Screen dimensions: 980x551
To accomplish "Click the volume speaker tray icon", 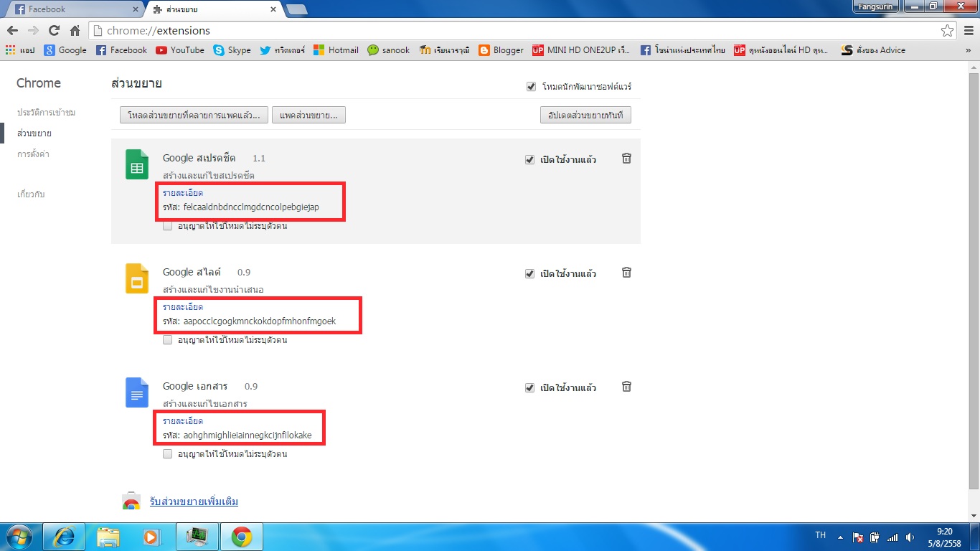I will coord(910,537).
